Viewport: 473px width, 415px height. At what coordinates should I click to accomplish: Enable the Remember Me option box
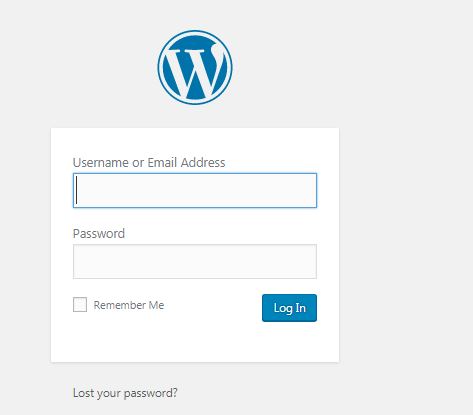(x=80, y=305)
